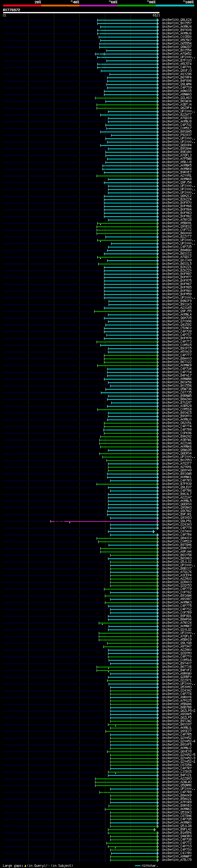Click hit UniRef100_A1Y296

point(177,74)
